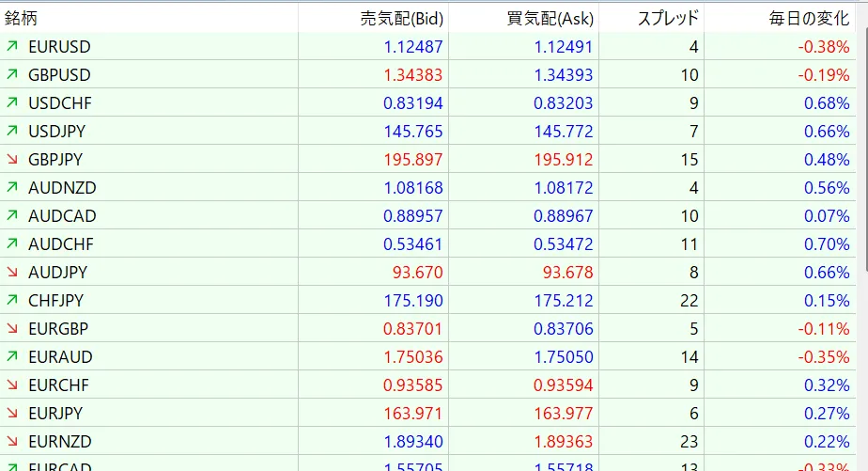
Task: Click AUDCHF daily change 0.70%
Action: click(827, 243)
